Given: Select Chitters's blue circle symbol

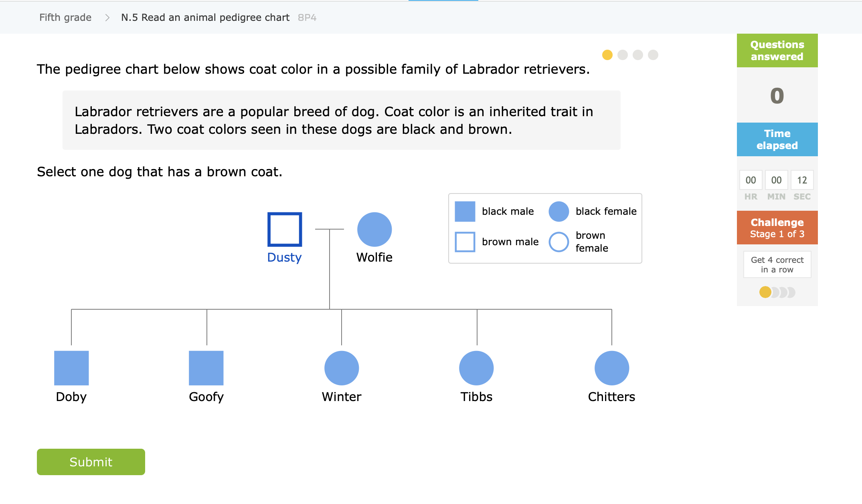Looking at the screenshot, I should (612, 368).
